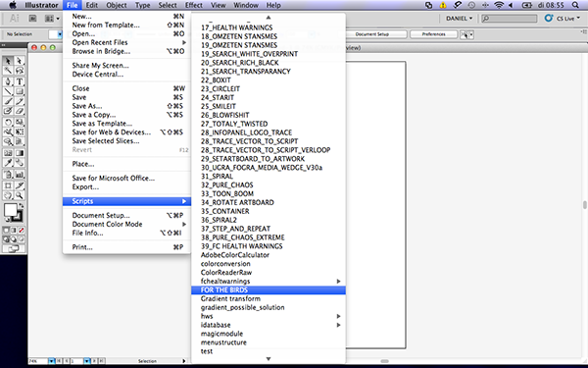Select the Eyedropper tool
This screenshot has width=588, height=368.
[x=8, y=163]
